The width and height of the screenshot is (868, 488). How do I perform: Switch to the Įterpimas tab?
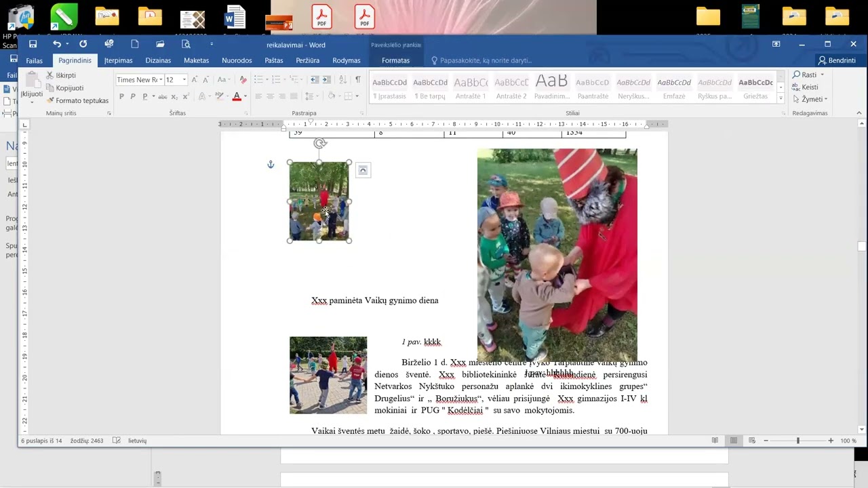(x=118, y=60)
